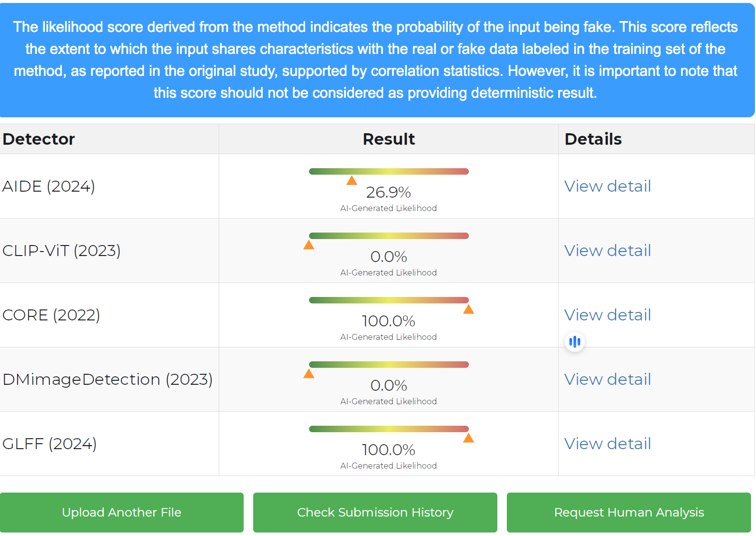Click Upload Another File button

pos(122,513)
